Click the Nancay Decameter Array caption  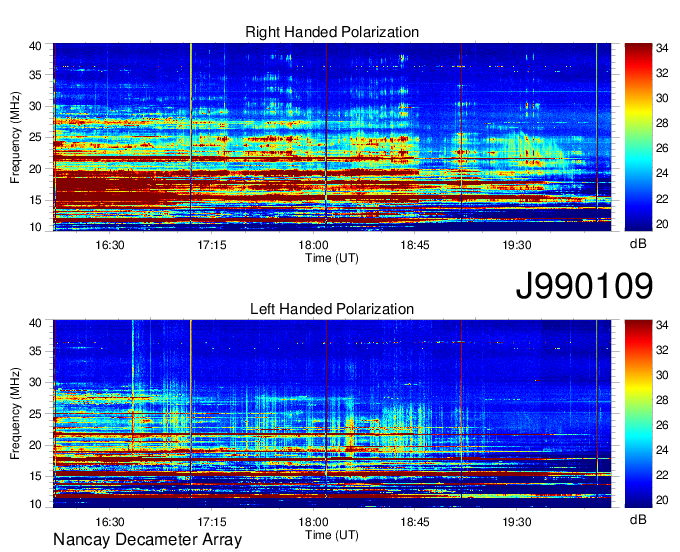point(147,540)
